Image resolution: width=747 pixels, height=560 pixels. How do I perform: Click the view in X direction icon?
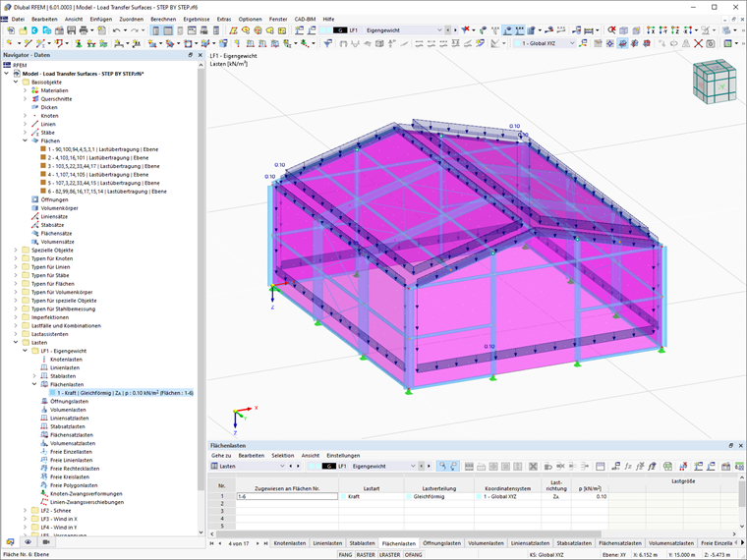[651, 30]
